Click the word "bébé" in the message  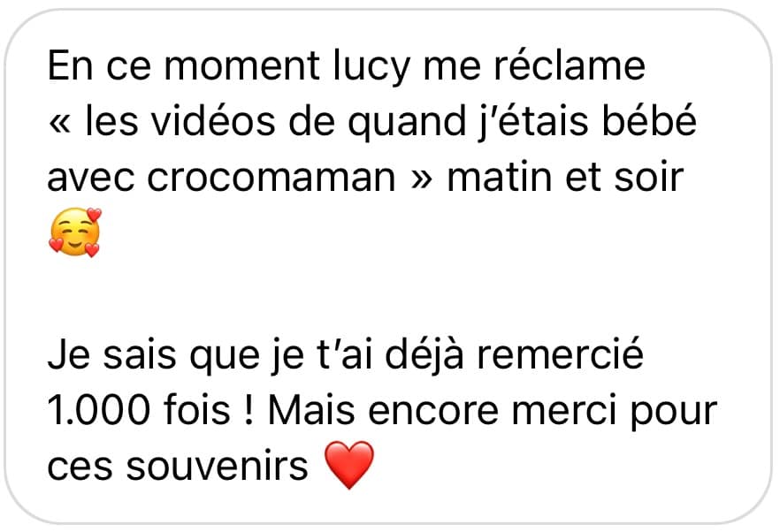[x=649, y=120]
